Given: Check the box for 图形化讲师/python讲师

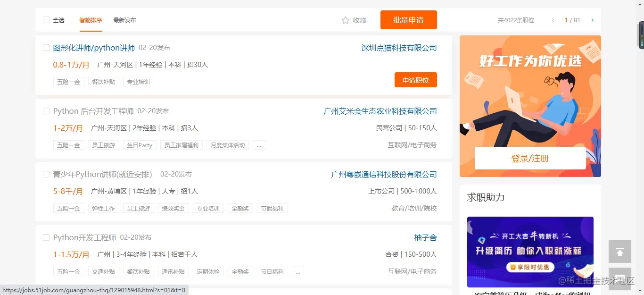Looking at the screenshot, I should (x=46, y=48).
